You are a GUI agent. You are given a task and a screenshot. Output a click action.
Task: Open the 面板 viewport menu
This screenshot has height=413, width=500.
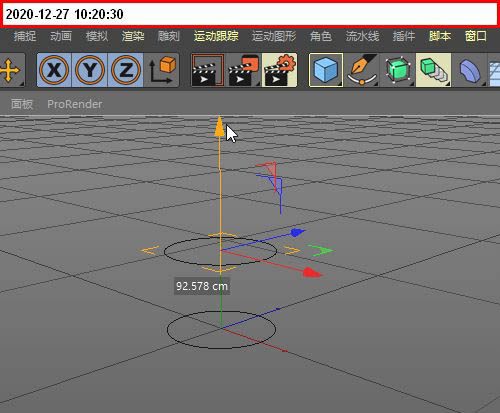point(22,104)
